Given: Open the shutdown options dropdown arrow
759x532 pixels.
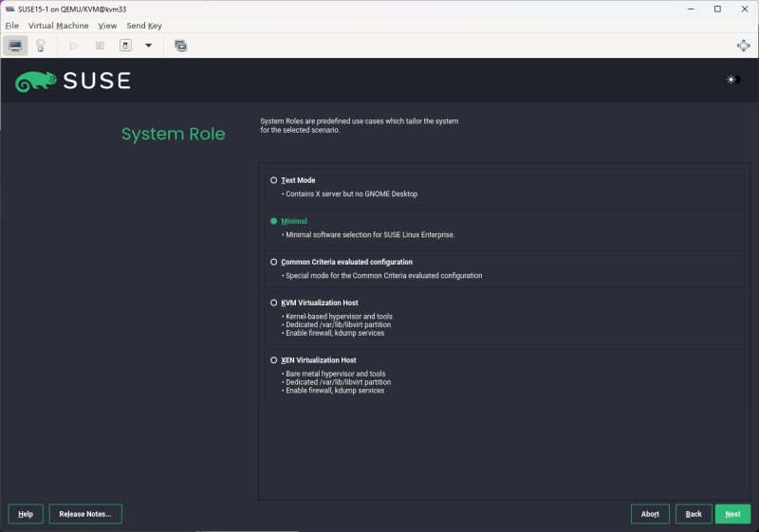Looking at the screenshot, I should [x=149, y=46].
